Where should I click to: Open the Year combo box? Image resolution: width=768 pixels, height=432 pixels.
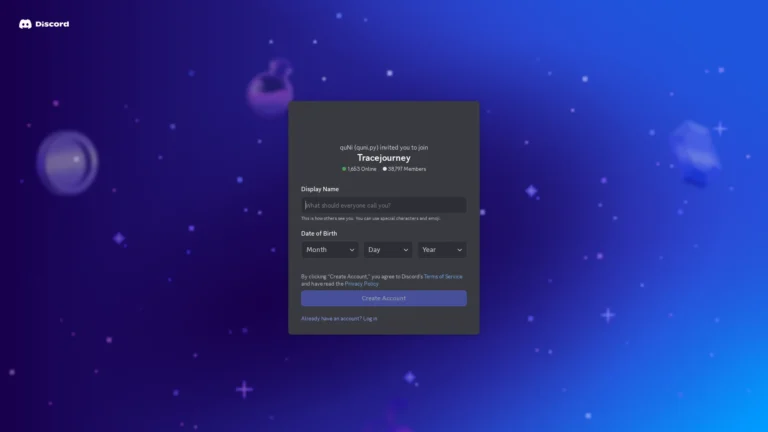pyautogui.click(x=441, y=250)
